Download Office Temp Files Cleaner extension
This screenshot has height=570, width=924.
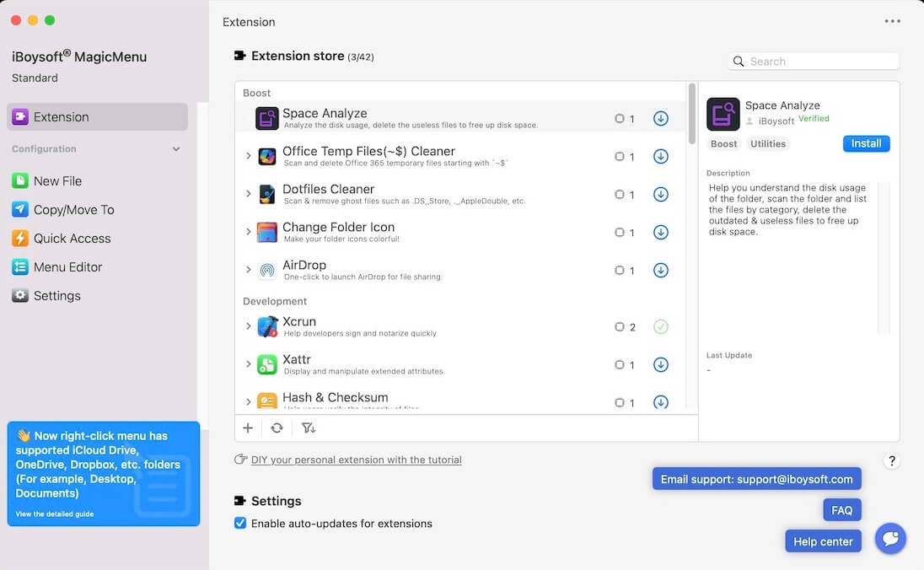[661, 156]
